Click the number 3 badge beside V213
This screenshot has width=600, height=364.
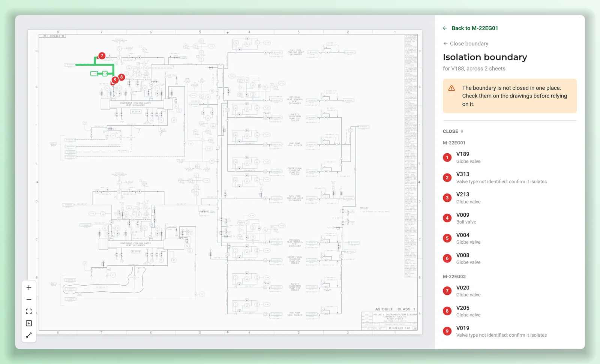(x=447, y=198)
